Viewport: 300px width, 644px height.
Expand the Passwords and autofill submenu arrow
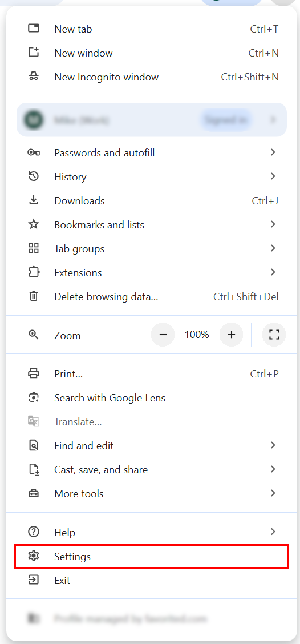pos(273,153)
